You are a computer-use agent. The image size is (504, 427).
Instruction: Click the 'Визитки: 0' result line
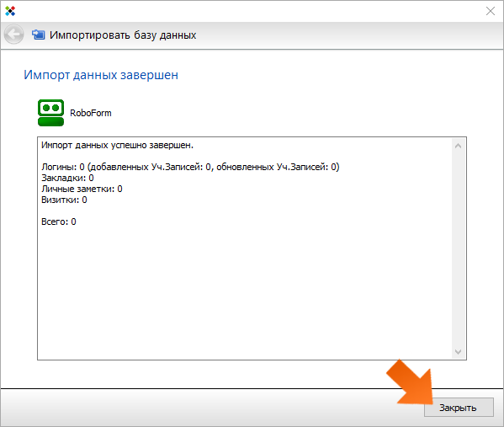tap(64, 200)
